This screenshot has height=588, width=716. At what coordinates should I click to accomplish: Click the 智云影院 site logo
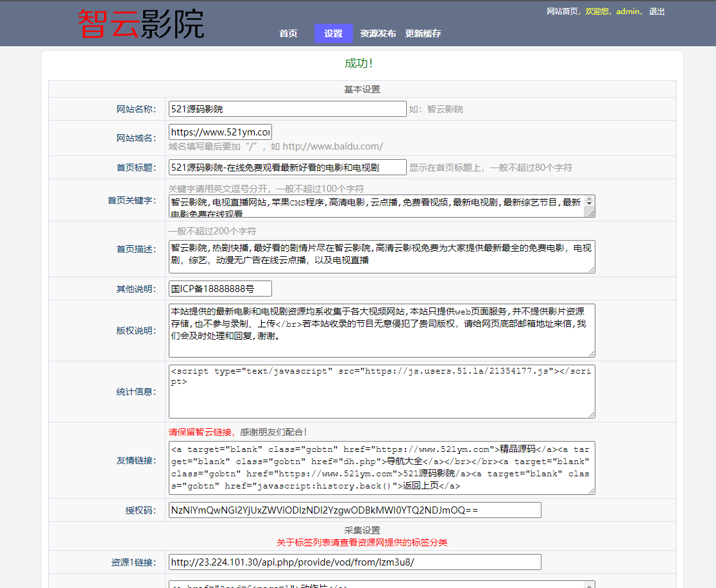[x=141, y=24]
